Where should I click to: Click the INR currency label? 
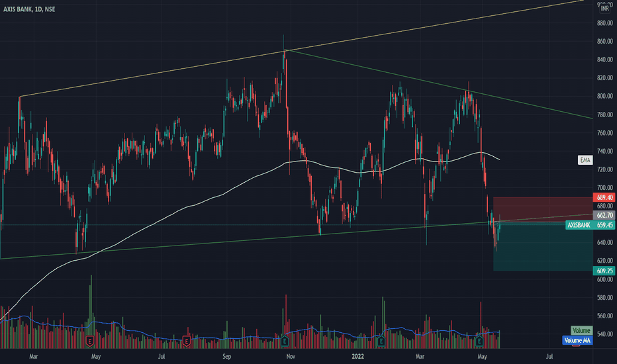604,8
